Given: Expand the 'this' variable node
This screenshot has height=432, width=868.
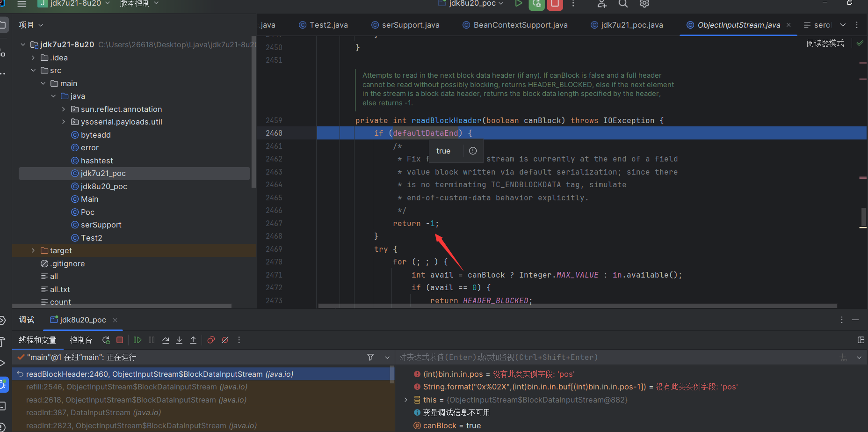Looking at the screenshot, I should 406,400.
